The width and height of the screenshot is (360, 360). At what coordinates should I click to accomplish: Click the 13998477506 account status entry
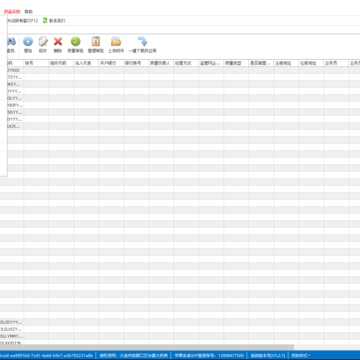[x=209, y=356]
